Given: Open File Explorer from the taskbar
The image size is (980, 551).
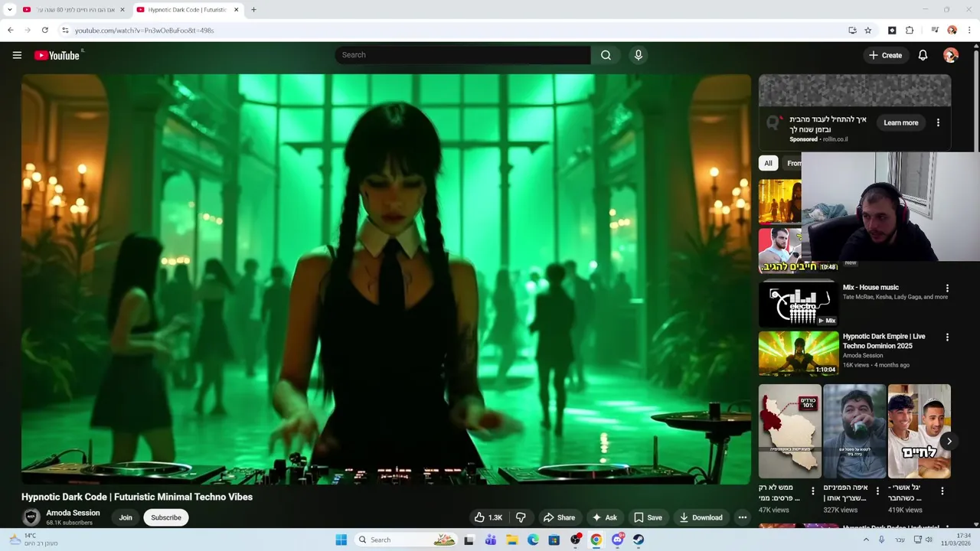Looking at the screenshot, I should tap(511, 540).
